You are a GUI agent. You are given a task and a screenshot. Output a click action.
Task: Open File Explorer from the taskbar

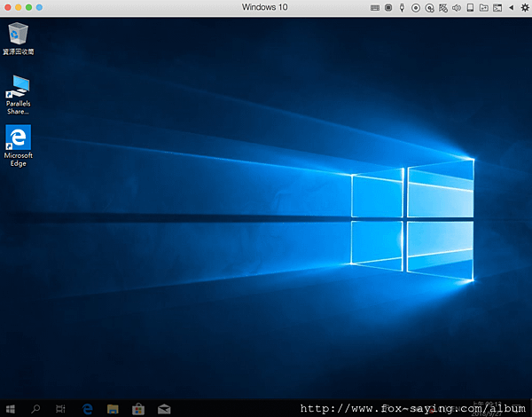(x=113, y=409)
